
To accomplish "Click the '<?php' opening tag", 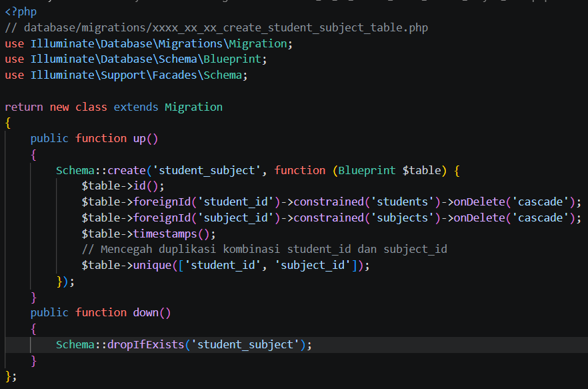I will click(21, 12).
